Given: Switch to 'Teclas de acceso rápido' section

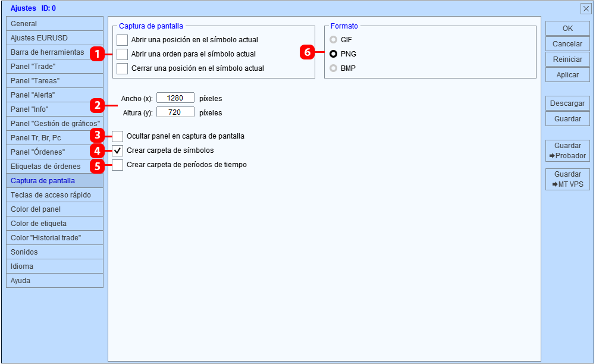Looking at the screenshot, I should pos(55,195).
